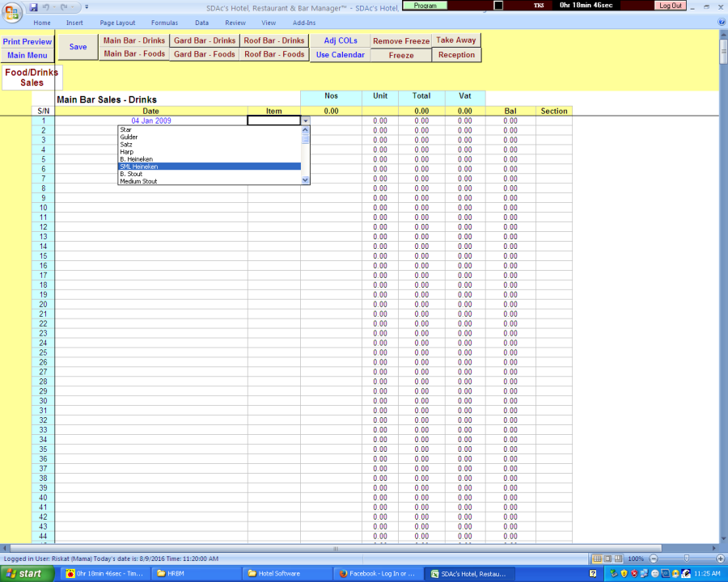The height and width of the screenshot is (582, 728).
Task: Open the Formulas ribbon tab
Action: coord(164,23)
